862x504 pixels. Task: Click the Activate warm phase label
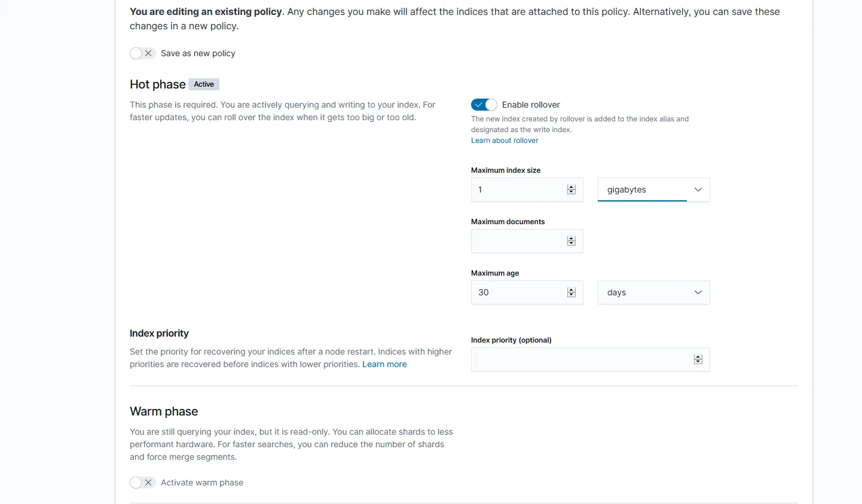coord(202,482)
